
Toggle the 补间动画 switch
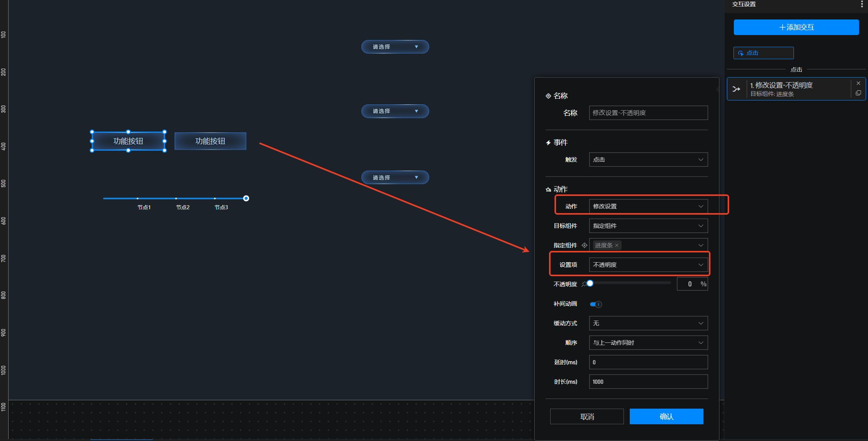pyautogui.click(x=596, y=304)
